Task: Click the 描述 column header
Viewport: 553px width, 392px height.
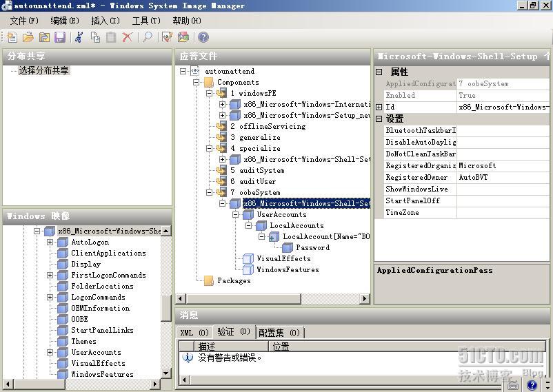Action: 232,347
